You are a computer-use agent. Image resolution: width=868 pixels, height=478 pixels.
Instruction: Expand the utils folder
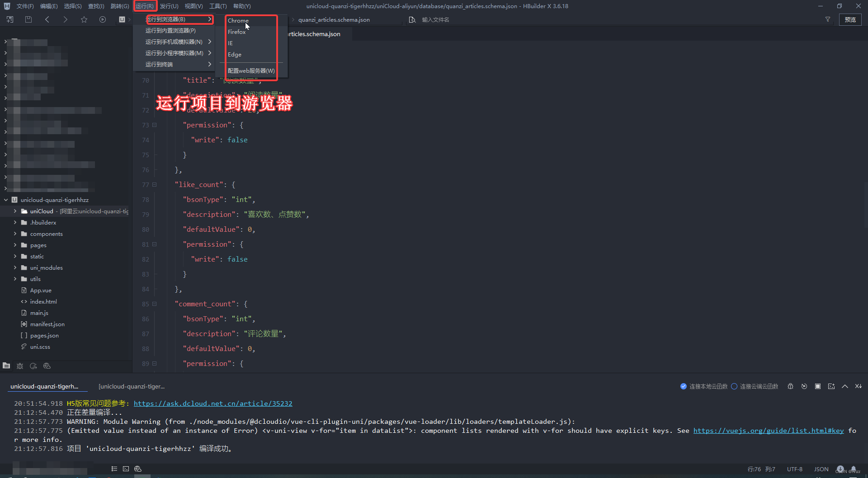15,279
